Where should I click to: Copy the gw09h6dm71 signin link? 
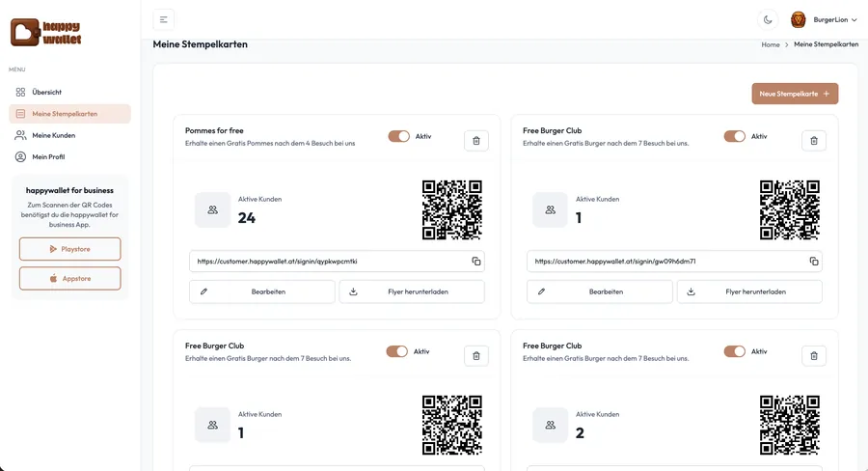click(814, 261)
